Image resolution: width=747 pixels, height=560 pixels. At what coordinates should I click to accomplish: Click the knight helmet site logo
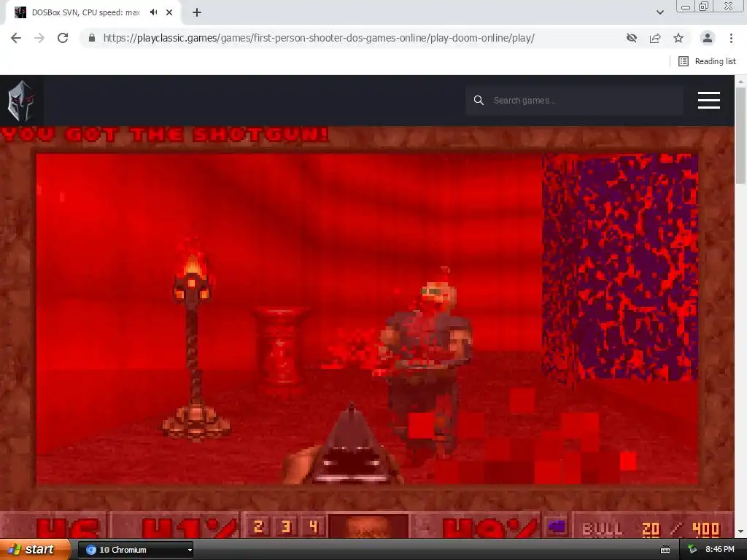coord(21,101)
